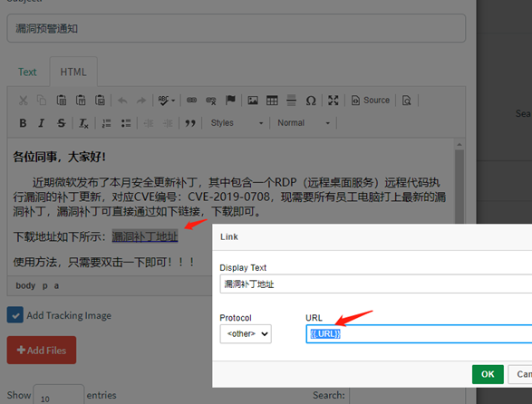The image size is (532, 404).
Task: Click the body element path item
Action: (x=25, y=285)
